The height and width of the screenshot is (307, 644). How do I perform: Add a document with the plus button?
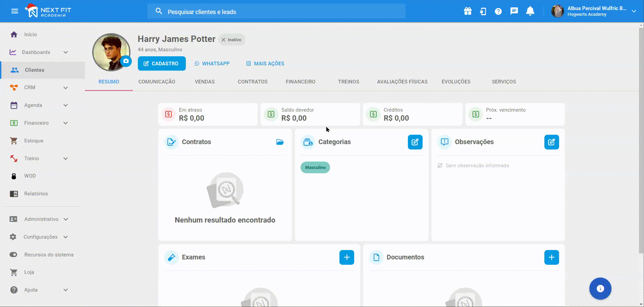551,257
